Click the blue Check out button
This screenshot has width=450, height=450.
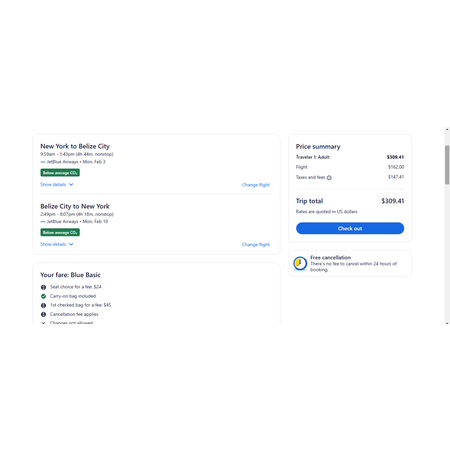click(x=350, y=228)
